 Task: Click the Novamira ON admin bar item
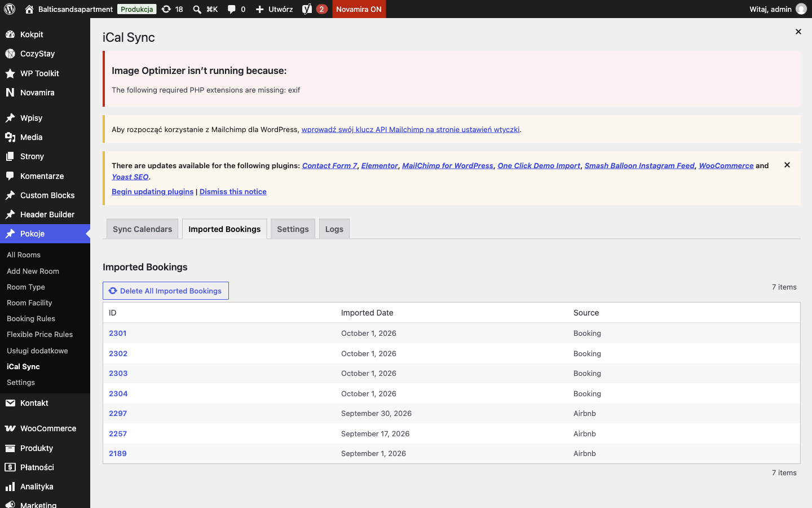[x=359, y=9]
